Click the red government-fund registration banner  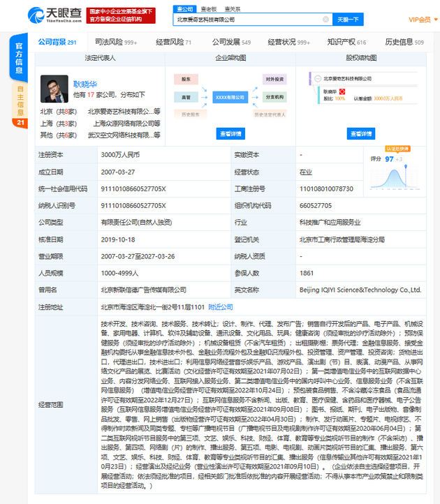click(x=121, y=15)
